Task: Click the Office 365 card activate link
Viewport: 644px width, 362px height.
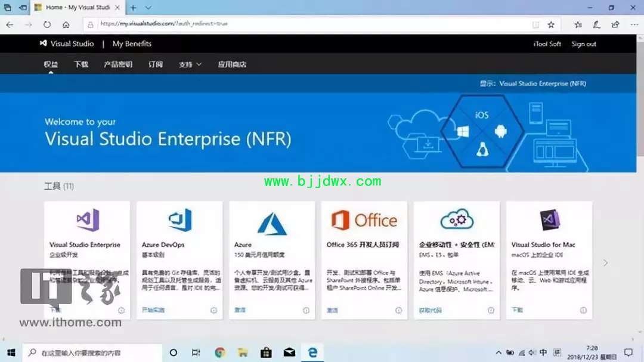Action: [x=332, y=310]
